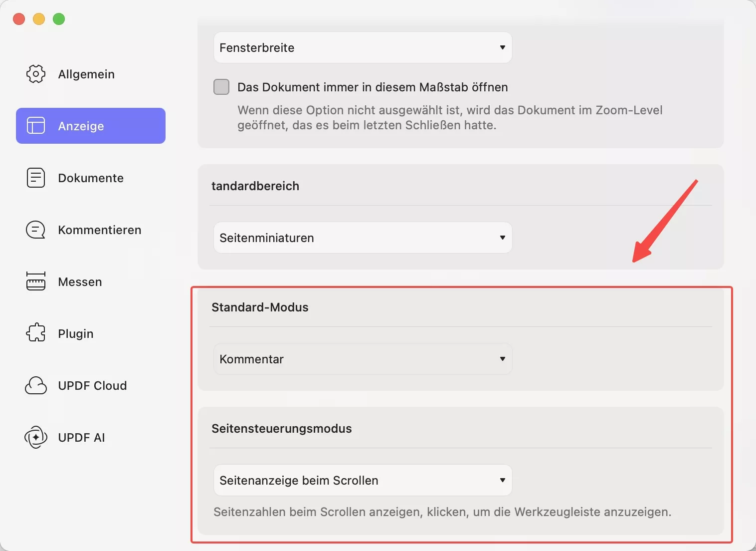Enable 'Das Dokument immer in diesem Maßstab öffnen' checkbox

(x=221, y=87)
